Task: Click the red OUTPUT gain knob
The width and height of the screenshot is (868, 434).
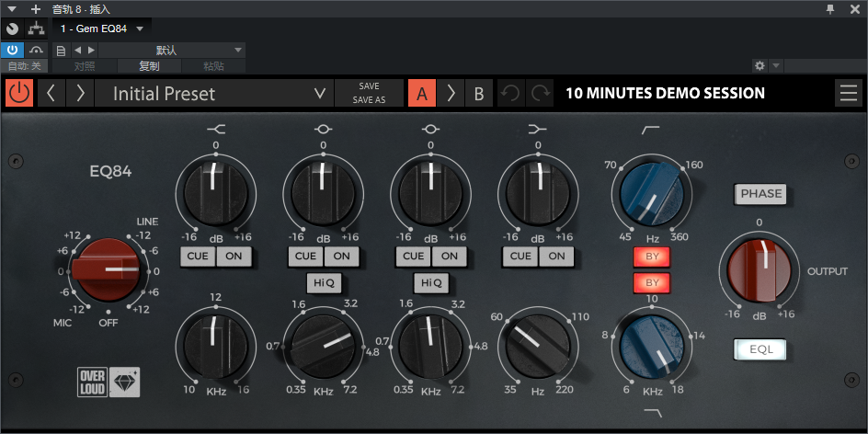Action: tap(759, 271)
